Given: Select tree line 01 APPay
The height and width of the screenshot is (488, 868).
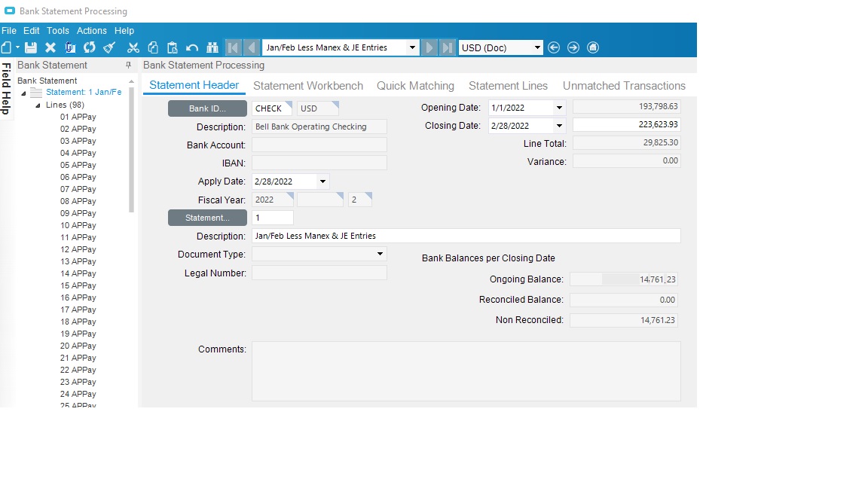Looking at the screenshot, I should [78, 117].
